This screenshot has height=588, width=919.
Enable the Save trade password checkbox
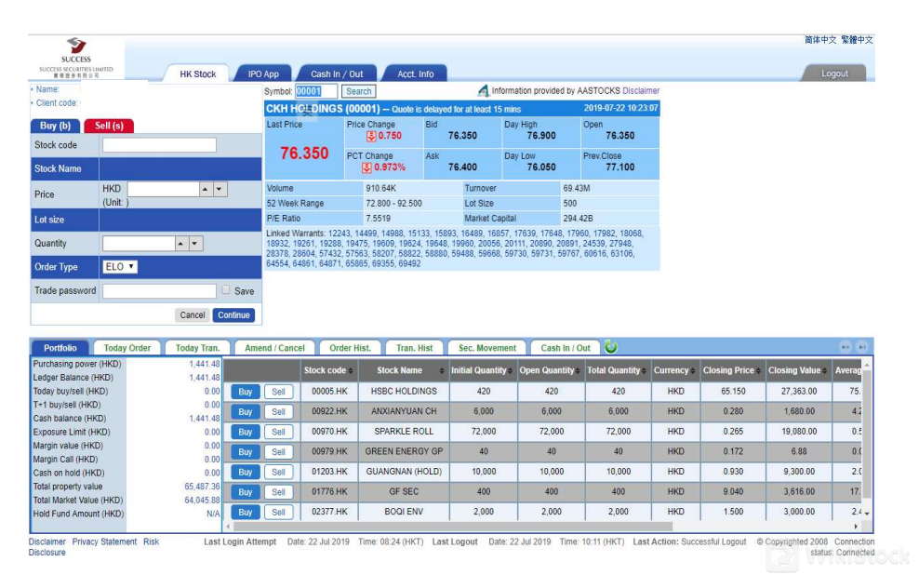coord(226,290)
